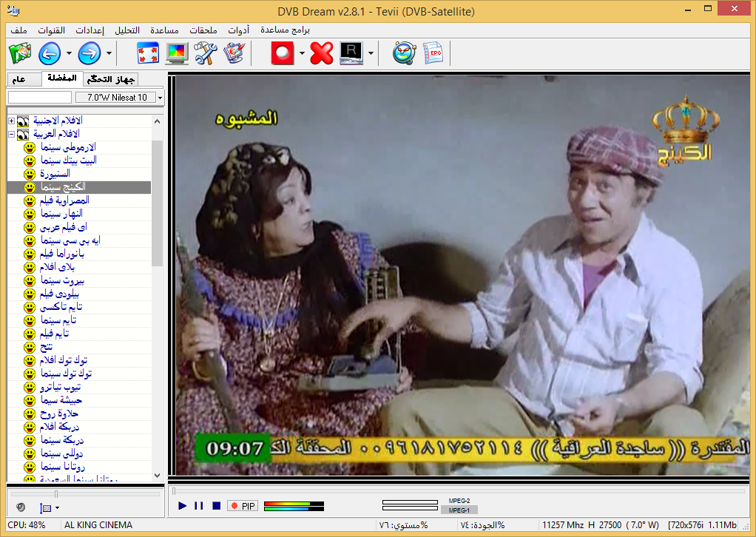This screenshot has width=756, height=537.
Task: Open the أدوات menu
Action: (x=239, y=30)
